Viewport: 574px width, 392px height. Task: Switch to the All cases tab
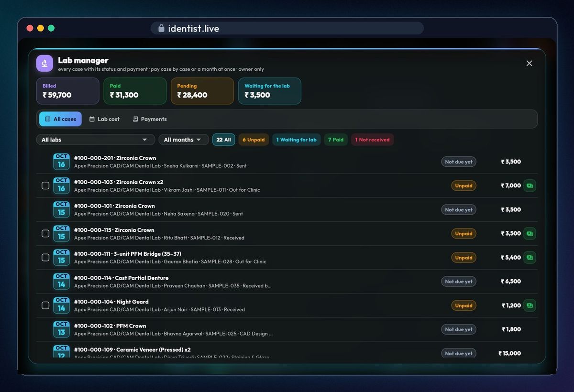(x=60, y=119)
